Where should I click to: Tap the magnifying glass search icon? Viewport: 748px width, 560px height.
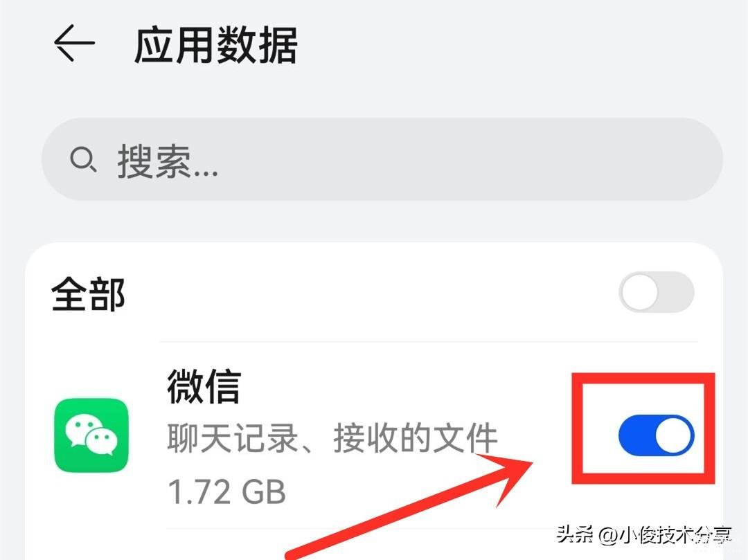(84, 160)
